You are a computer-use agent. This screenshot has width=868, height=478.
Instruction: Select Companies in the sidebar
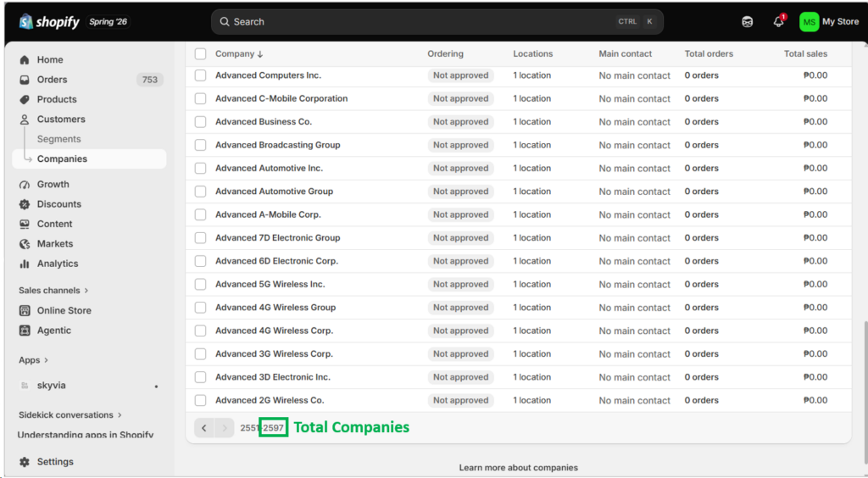pyautogui.click(x=89, y=158)
